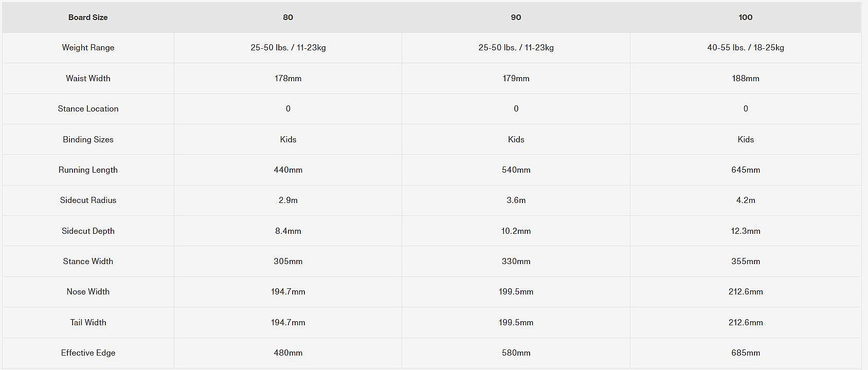
Task: Click the Tail Width row label
Action: coord(88,323)
